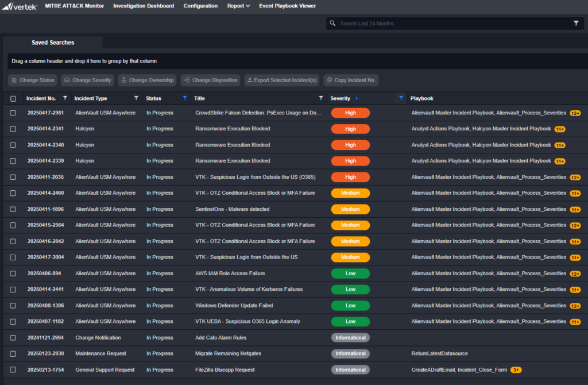This screenshot has height=385, width=588.
Task: Check the box for incident 20250411-2035
Action: point(13,177)
